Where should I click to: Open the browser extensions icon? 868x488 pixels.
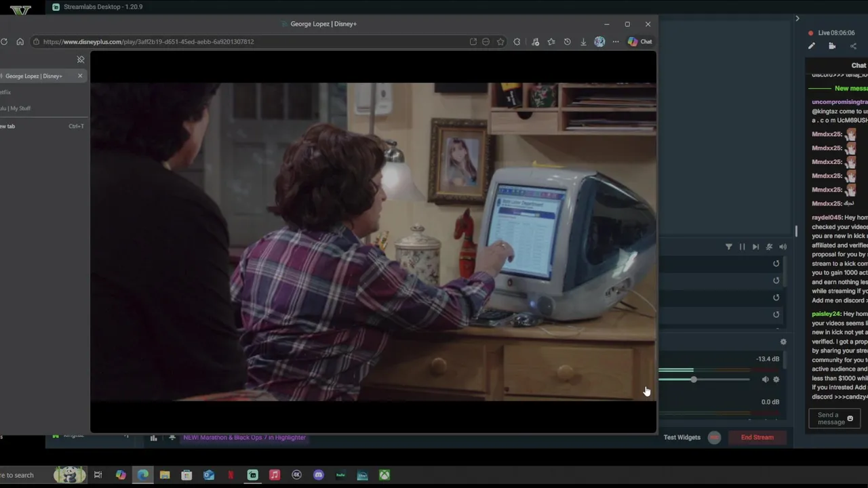(x=517, y=41)
